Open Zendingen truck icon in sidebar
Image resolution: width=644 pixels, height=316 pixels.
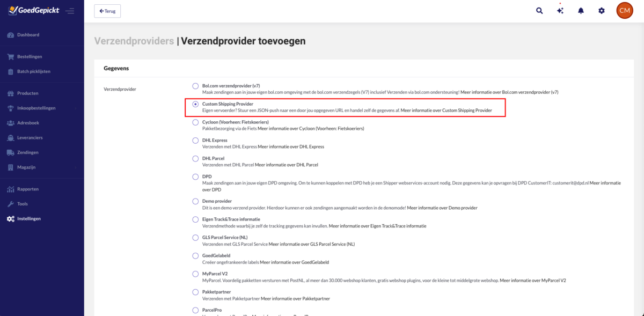(x=11, y=152)
